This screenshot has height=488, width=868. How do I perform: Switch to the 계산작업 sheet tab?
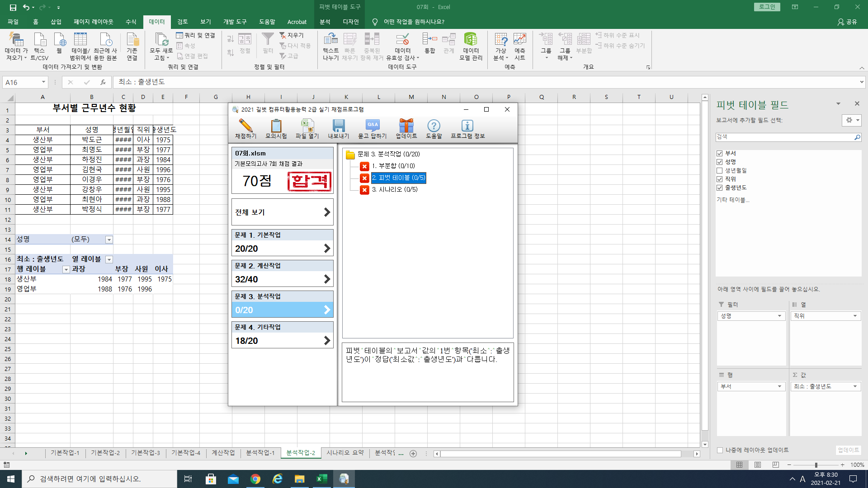(223, 453)
